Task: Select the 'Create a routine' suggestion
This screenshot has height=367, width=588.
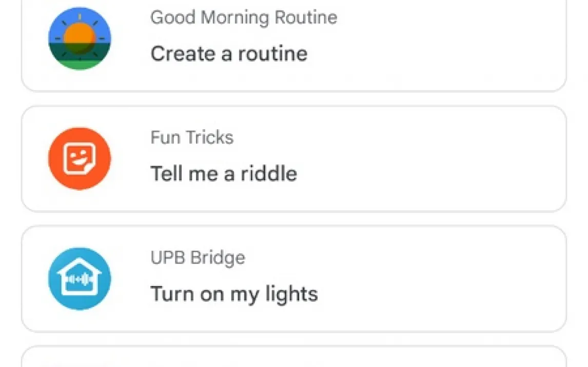Action: coord(229,53)
